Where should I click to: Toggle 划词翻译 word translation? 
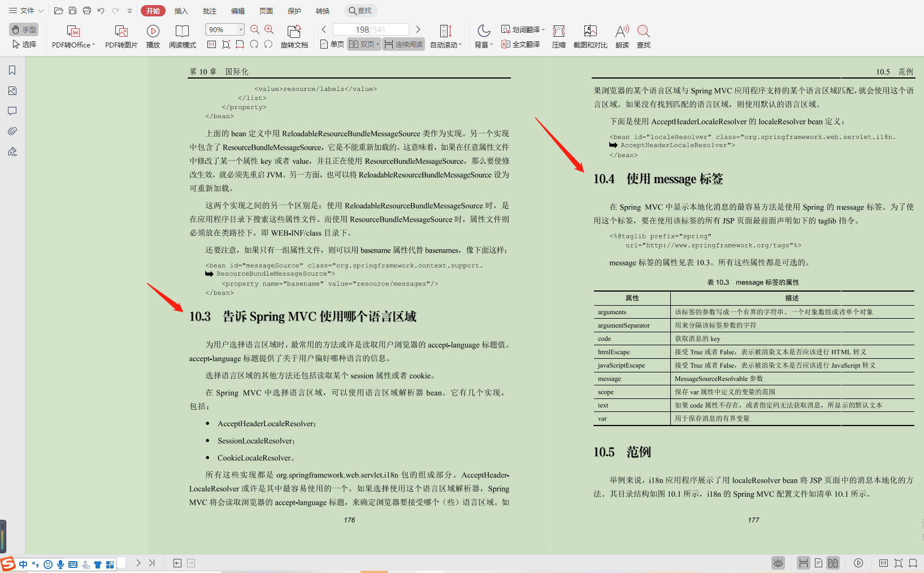tap(520, 29)
